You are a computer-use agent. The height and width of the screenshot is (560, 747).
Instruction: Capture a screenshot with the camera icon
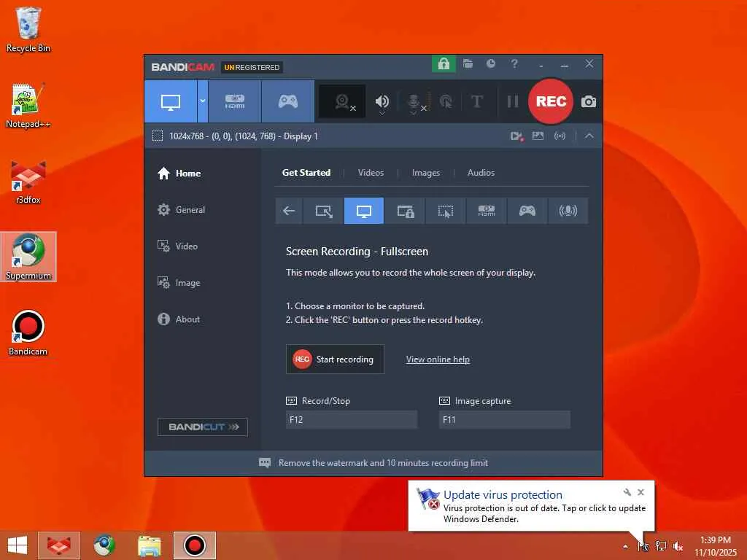(589, 101)
